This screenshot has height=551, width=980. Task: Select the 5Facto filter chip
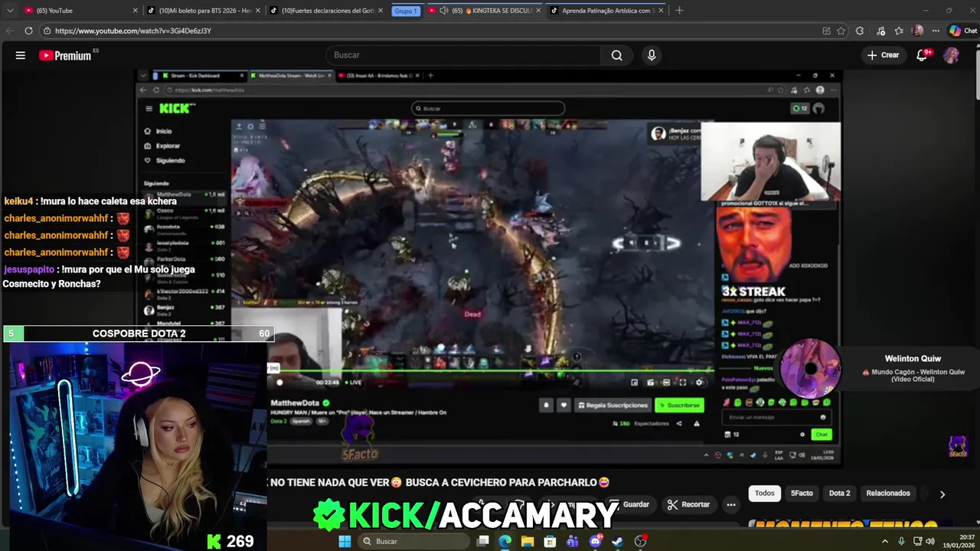click(x=802, y=494)
